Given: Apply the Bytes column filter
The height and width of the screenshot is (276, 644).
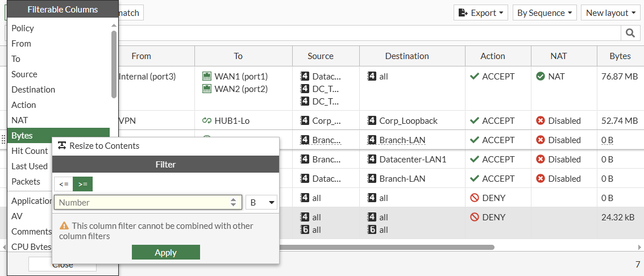Looking at the screenshot, I should tap(165, 253).
